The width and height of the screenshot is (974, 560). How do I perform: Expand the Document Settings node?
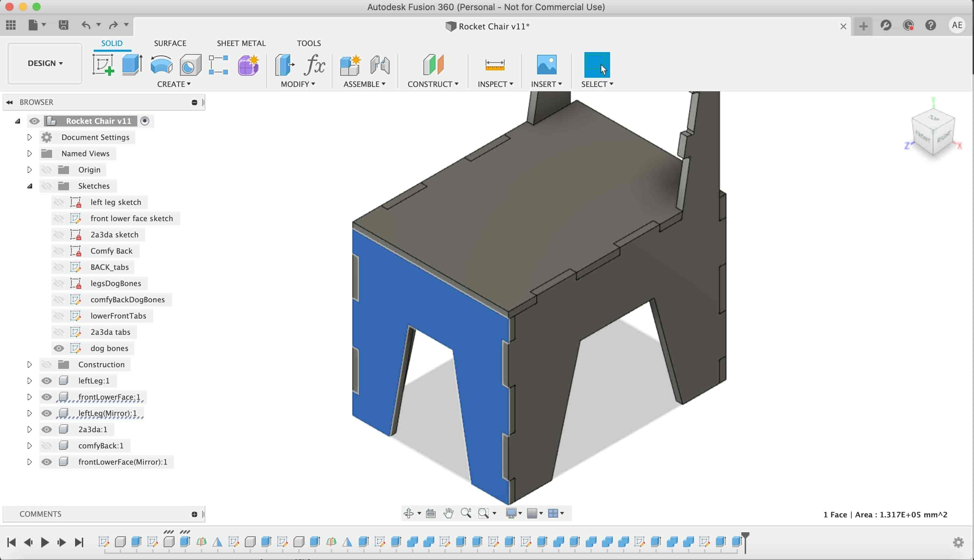(29, 137)
